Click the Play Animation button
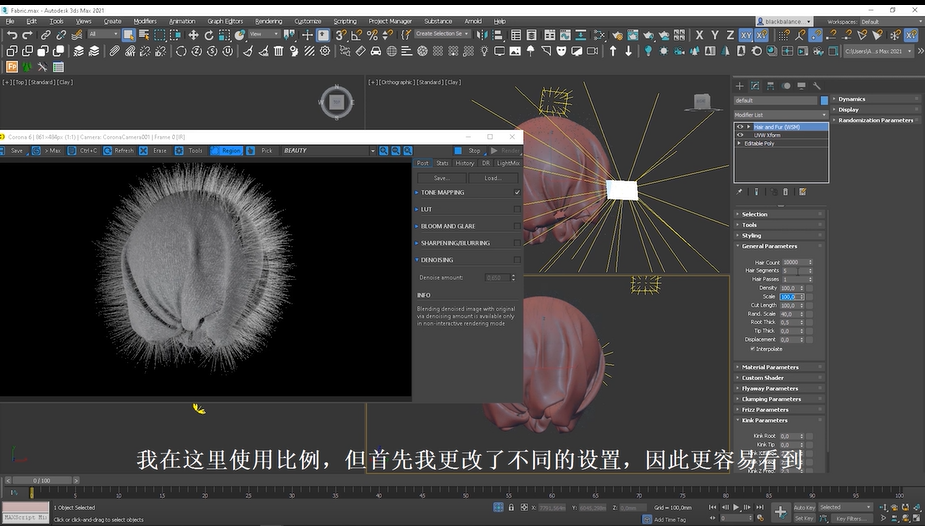Image resolution: width=925 pixels, height=526 pixels. click(x=736, y=507)
